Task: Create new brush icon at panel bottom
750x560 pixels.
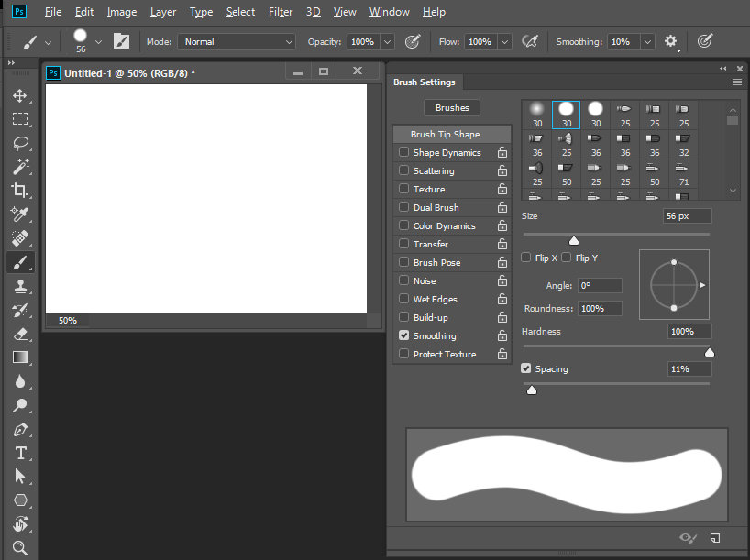Action: tap(715, 538)
